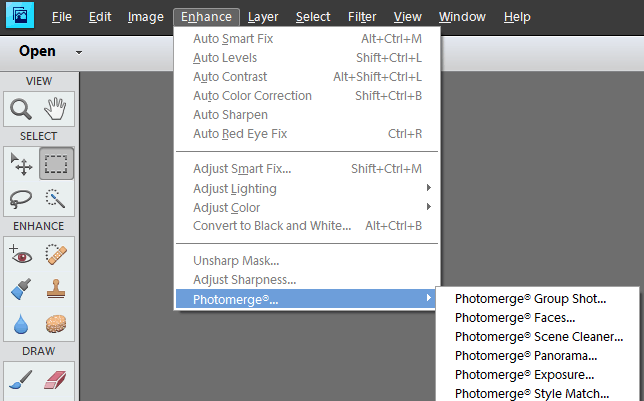Select the Sponge tool
This screenshot has width=644, height=401.
point(56,325)
